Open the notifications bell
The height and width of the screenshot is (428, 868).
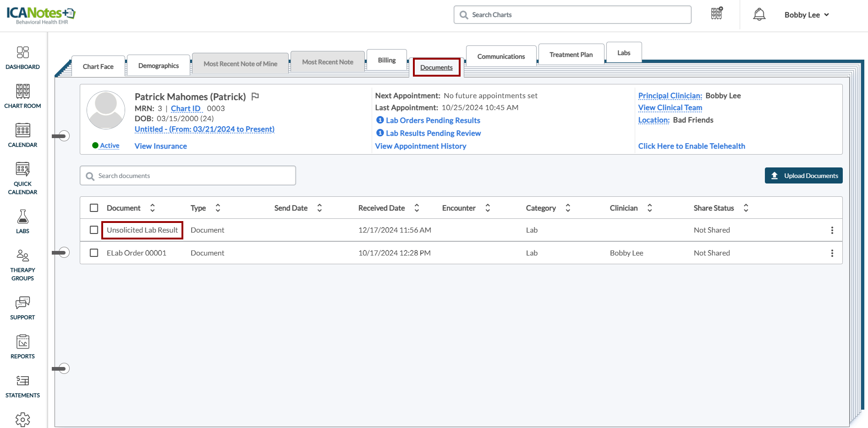tap(759, 15)
